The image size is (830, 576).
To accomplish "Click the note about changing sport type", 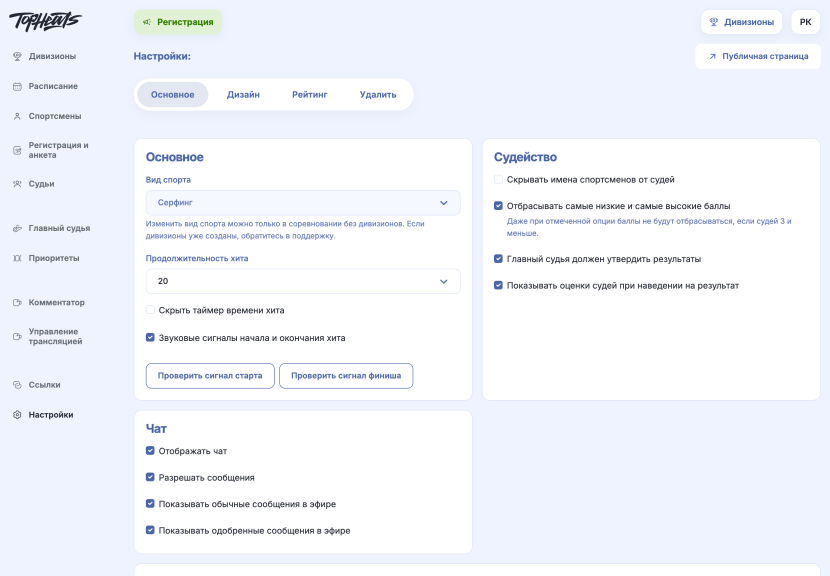I will pos(285,230).
